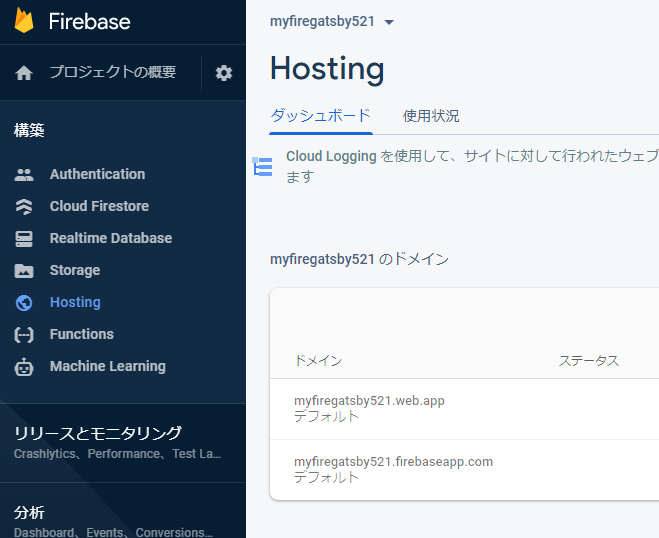The width and height of the screenshot is (659, 538).
Task: Click the Realtime Database icon
Action: tap(24, 239)
